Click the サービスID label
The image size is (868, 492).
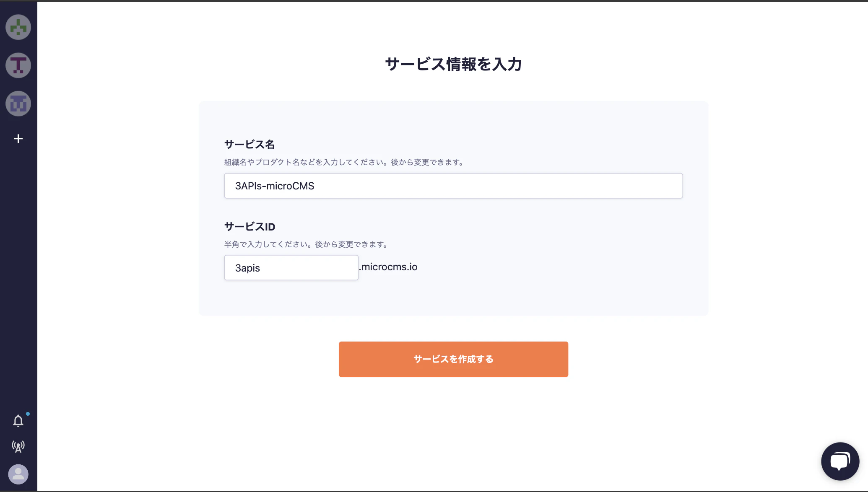point(250,227)
